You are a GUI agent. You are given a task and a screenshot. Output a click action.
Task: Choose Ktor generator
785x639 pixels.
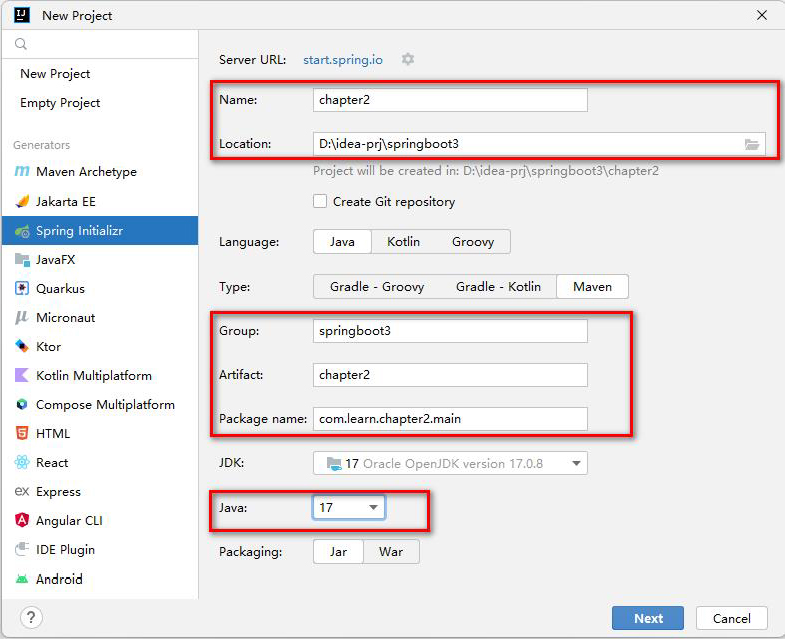click(100, 347)
